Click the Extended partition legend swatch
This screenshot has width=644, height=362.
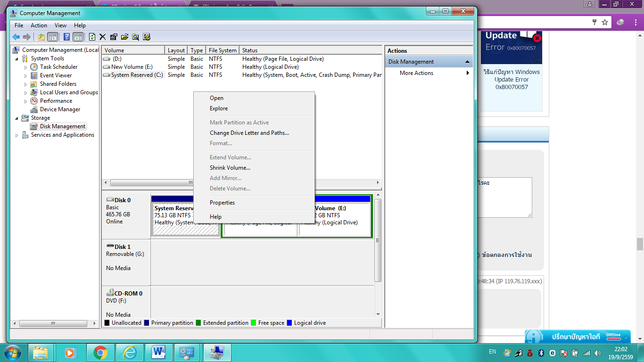click(x=198, y=323)
